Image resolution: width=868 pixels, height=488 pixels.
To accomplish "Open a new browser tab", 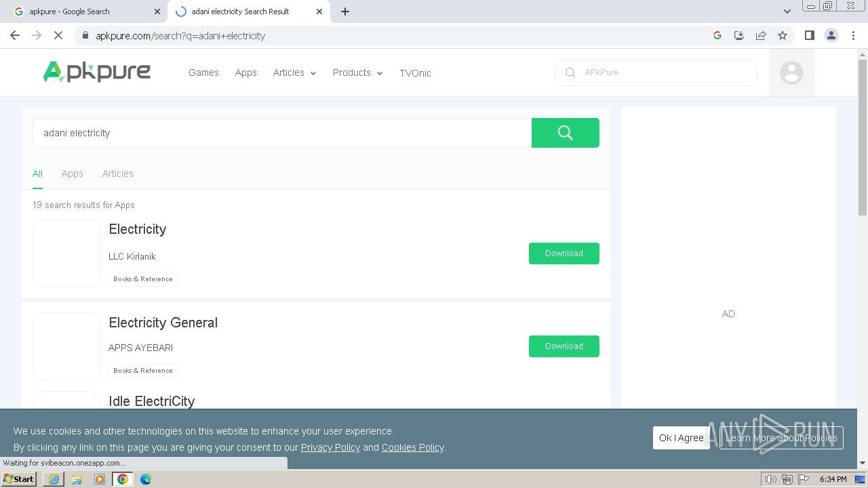I will pos(345,12).
